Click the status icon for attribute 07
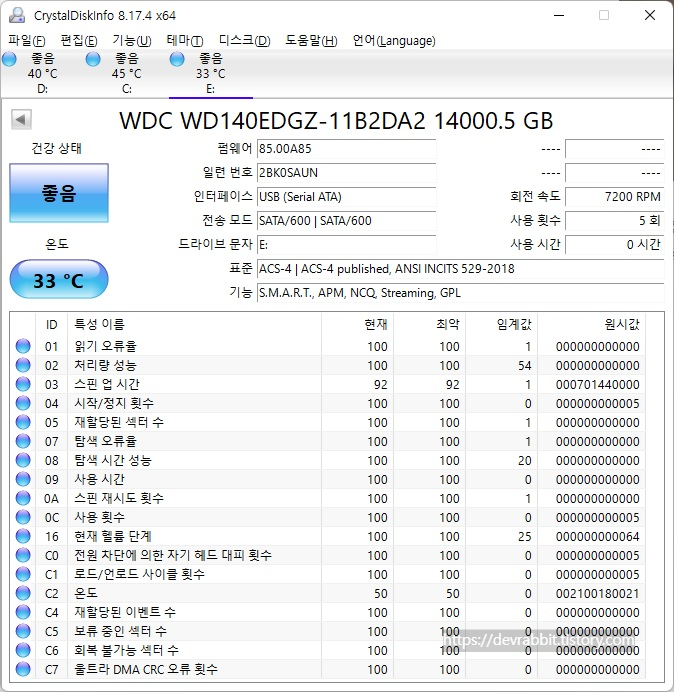 point(23,441)
